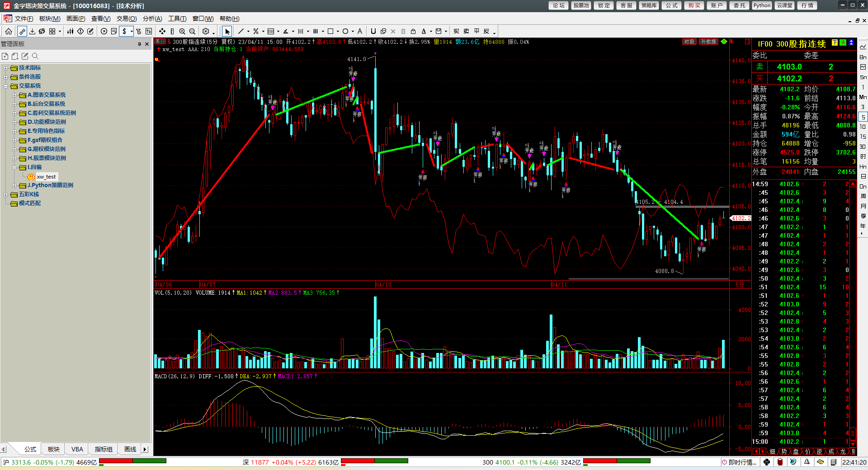Click the candlestick chart type icon
This screenshot has width=868, height=470.
[x=70, y=31]
